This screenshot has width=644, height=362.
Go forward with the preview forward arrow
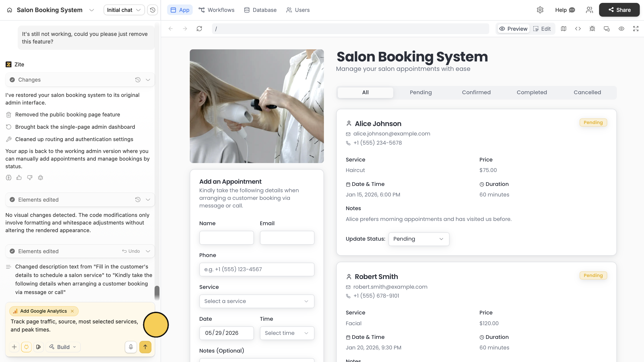pos(185,29)
